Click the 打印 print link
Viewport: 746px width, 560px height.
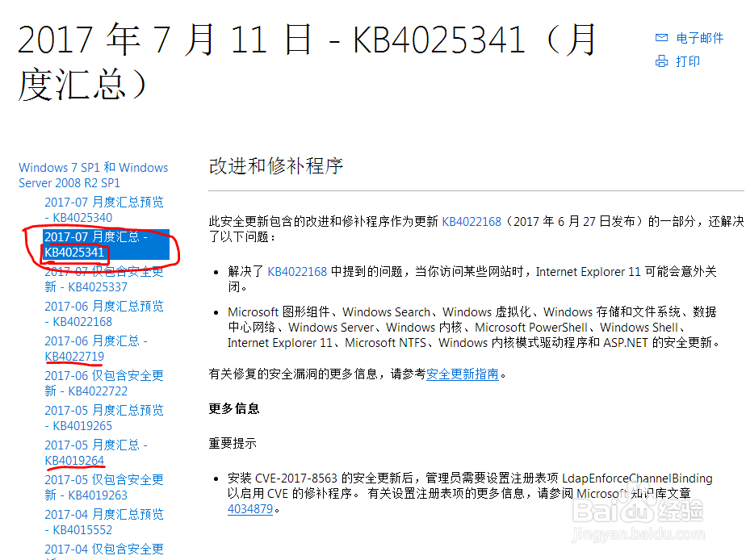688,61
